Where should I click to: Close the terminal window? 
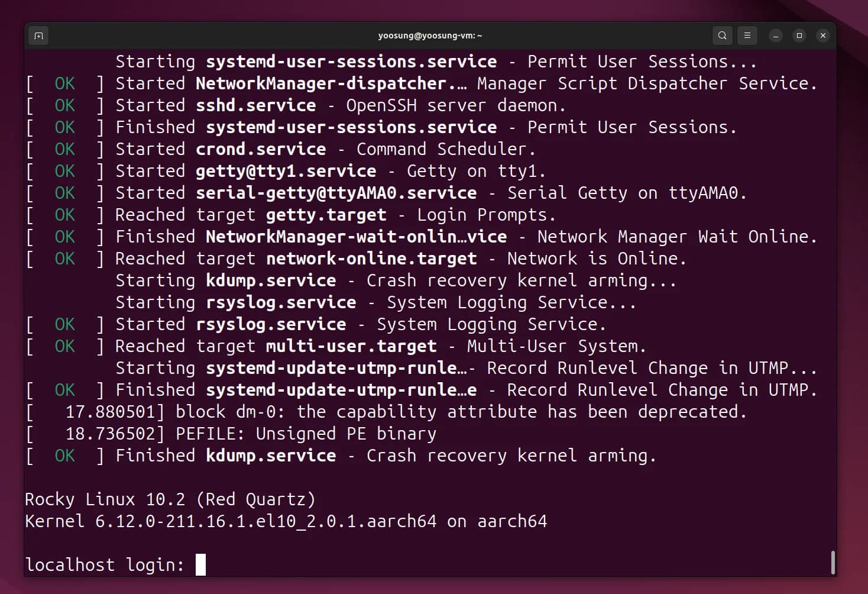click(x=823, y=35)
